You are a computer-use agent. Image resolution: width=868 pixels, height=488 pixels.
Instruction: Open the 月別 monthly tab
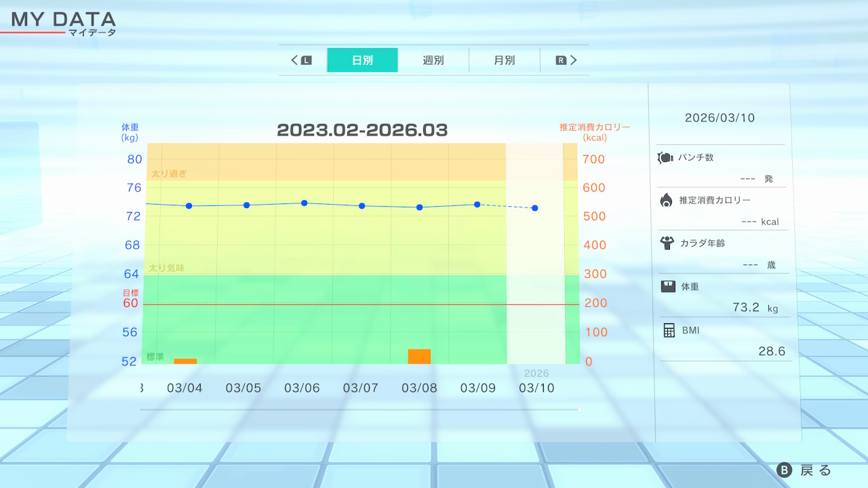(504, 60)
